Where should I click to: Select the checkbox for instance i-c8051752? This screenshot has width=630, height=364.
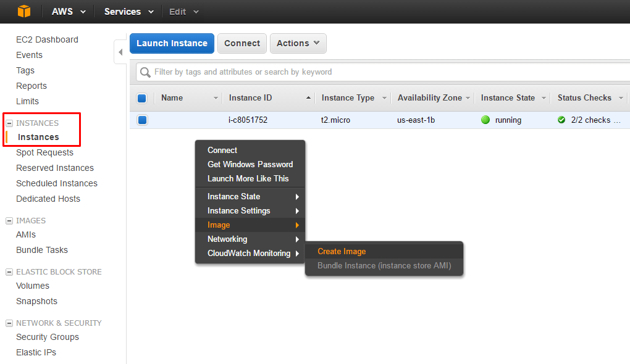coord(142,120)
